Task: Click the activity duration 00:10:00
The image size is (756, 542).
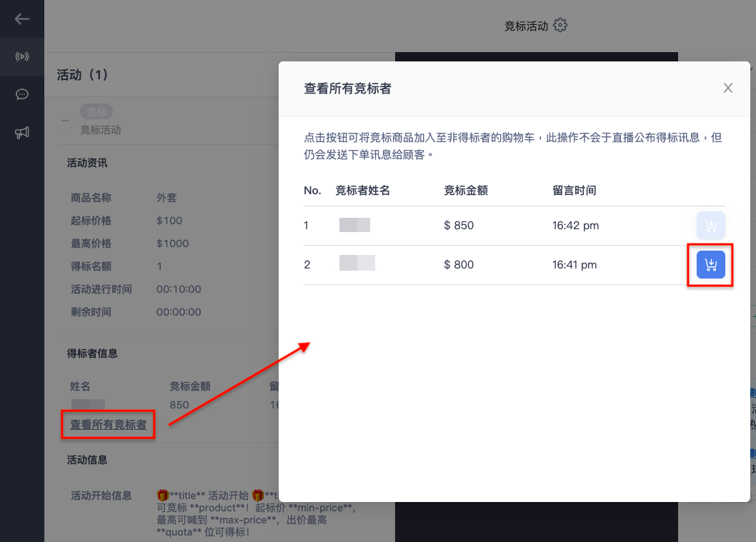Action: (x=179, y=289)
